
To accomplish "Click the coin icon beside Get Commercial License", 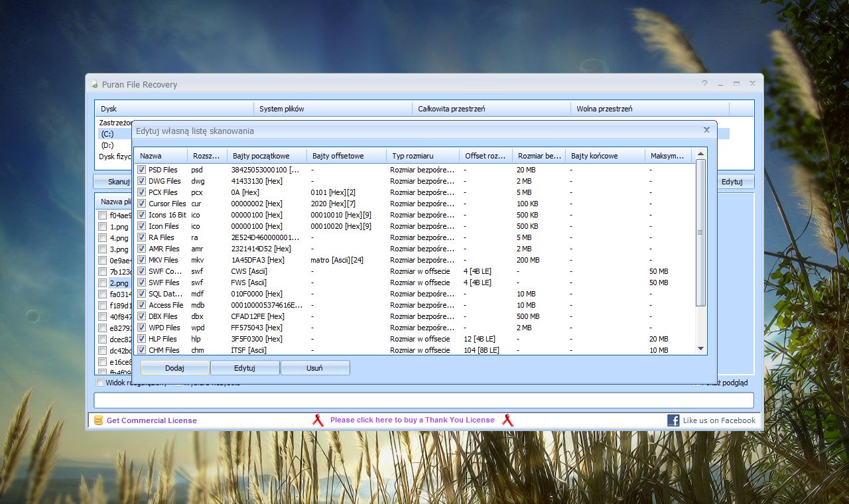I will (99, 420).
